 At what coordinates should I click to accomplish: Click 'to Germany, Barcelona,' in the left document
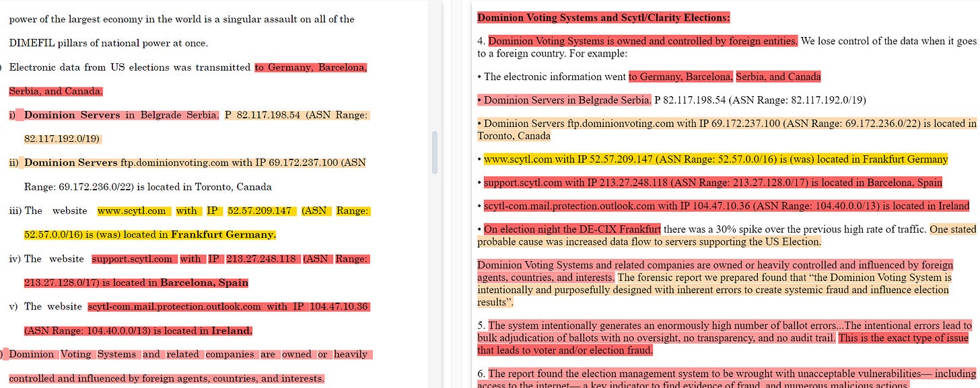tap(311, 67)
